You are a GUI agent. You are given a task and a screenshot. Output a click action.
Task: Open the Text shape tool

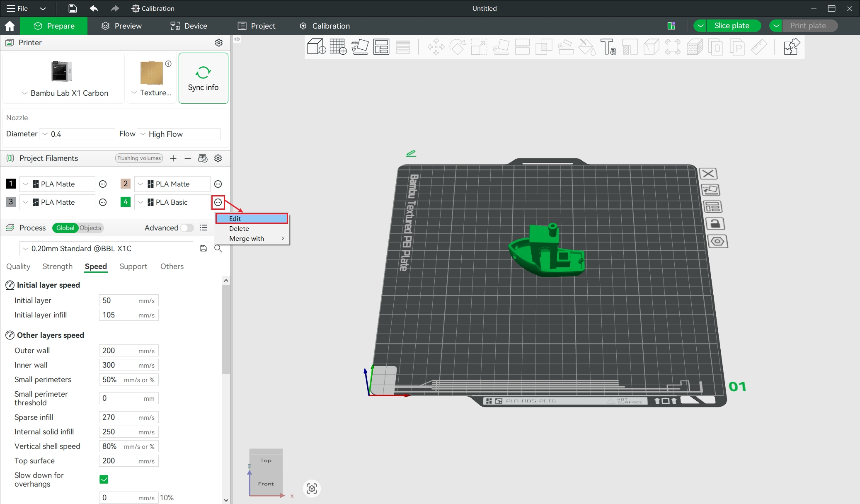[608, 47]
